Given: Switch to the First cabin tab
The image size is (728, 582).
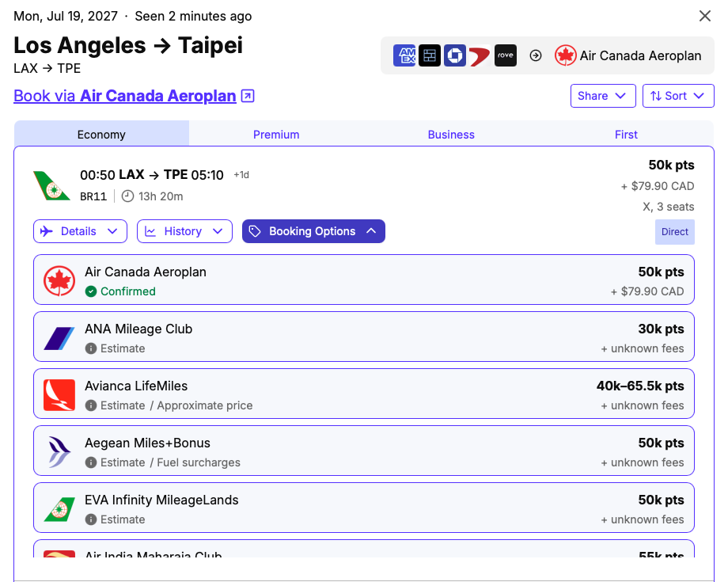Looking at the screenshot, I should [x=626, y=135].
